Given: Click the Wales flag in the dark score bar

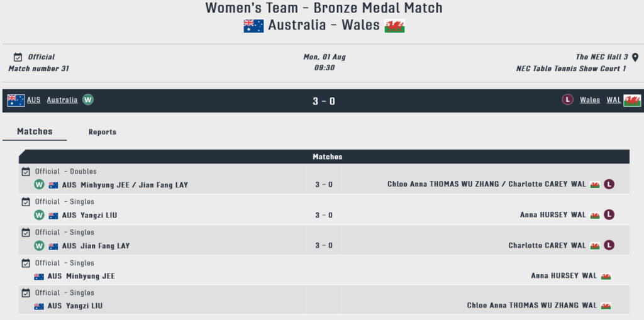Looking at the screenshot, I should [632, 100].
